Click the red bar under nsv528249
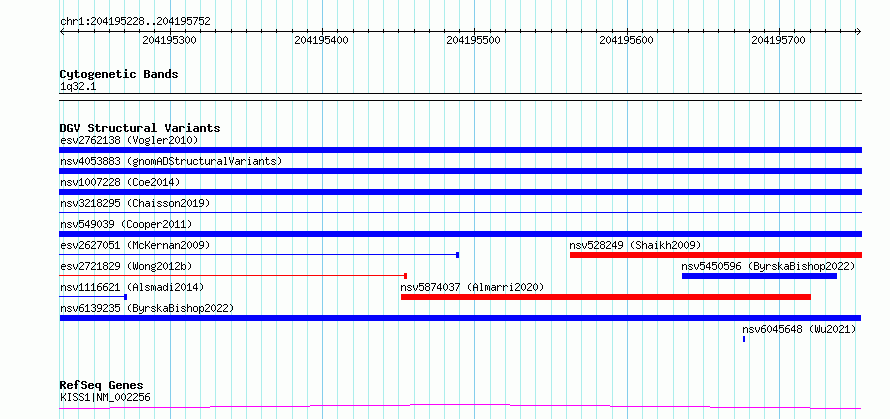Viewport: 890px width, 419px height. (716, 255)
